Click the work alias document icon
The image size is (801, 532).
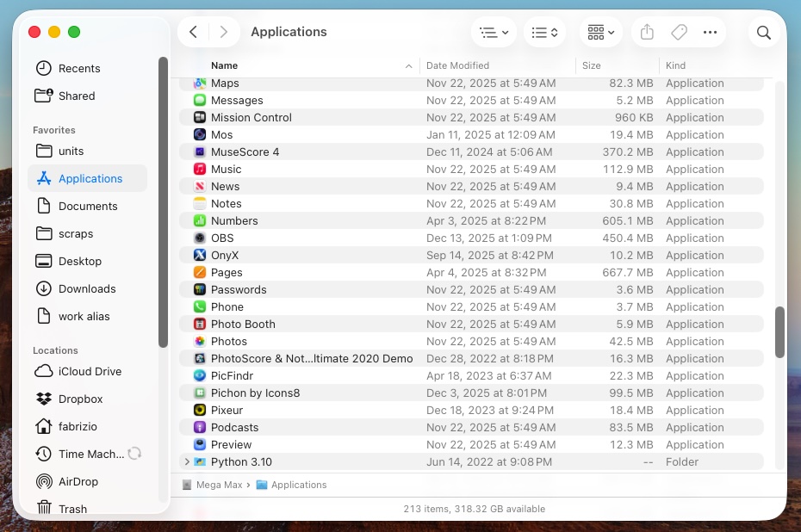click(44, 316)
